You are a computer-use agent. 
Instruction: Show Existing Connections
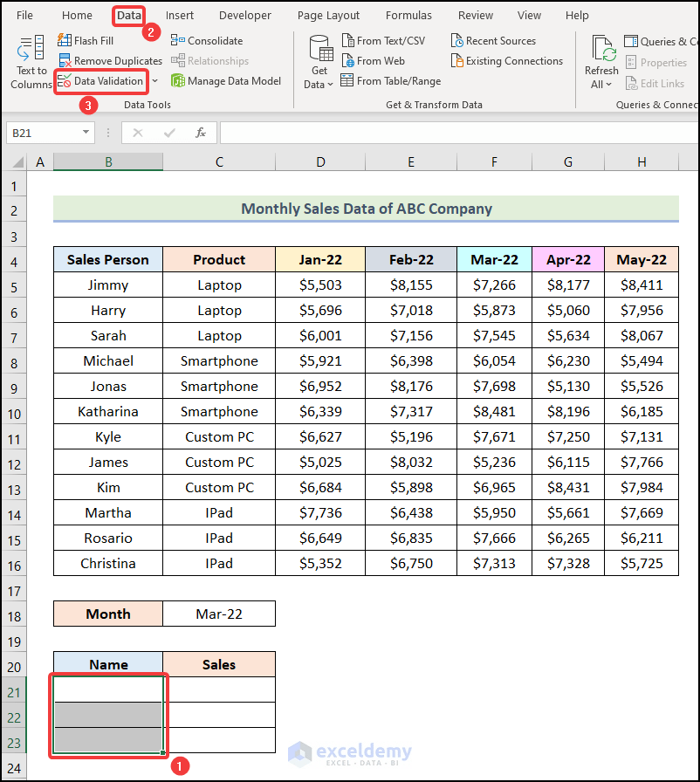point(506,60)
